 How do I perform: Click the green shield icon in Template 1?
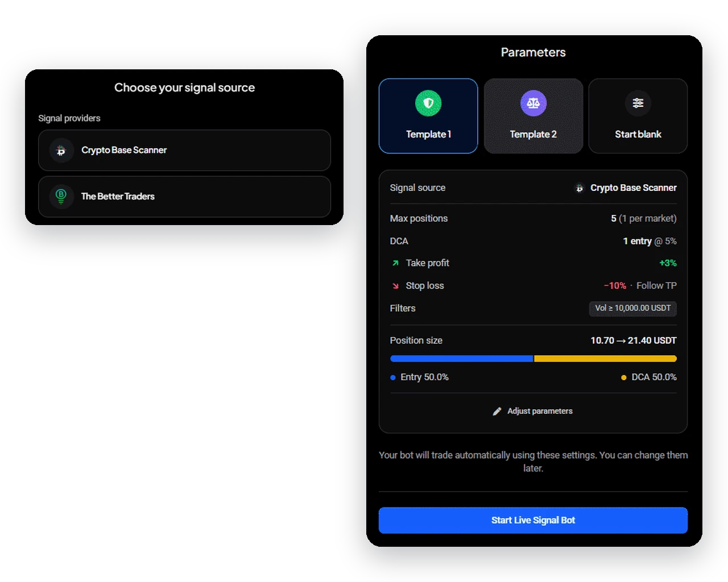[x=428, y=103]
